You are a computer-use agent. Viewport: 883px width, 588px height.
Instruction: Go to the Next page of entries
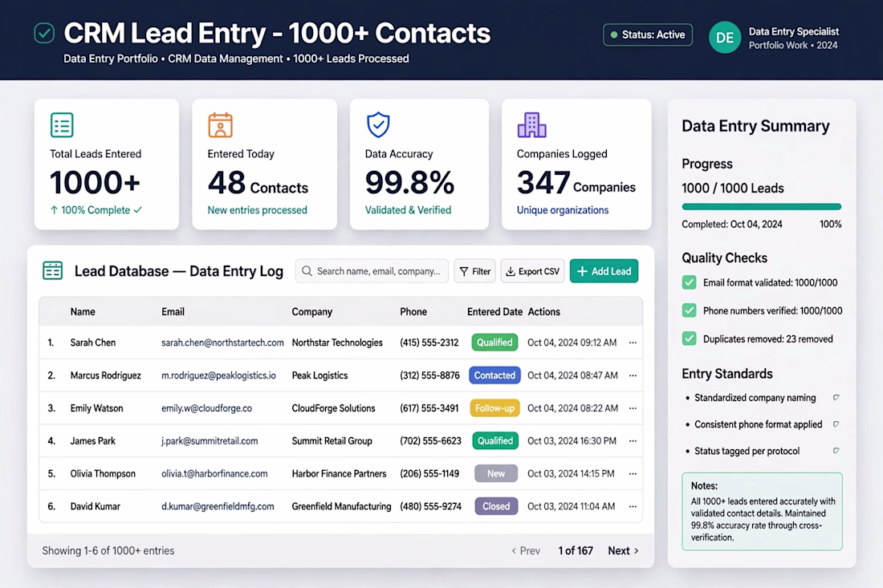(624, 551)
